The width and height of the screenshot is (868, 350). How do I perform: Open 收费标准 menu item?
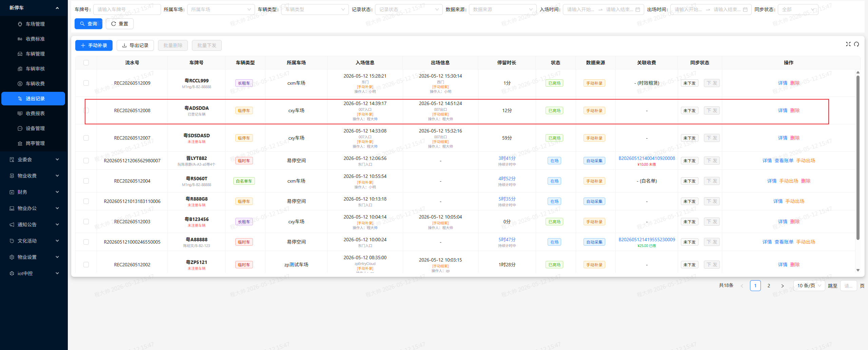pos(33,39)
